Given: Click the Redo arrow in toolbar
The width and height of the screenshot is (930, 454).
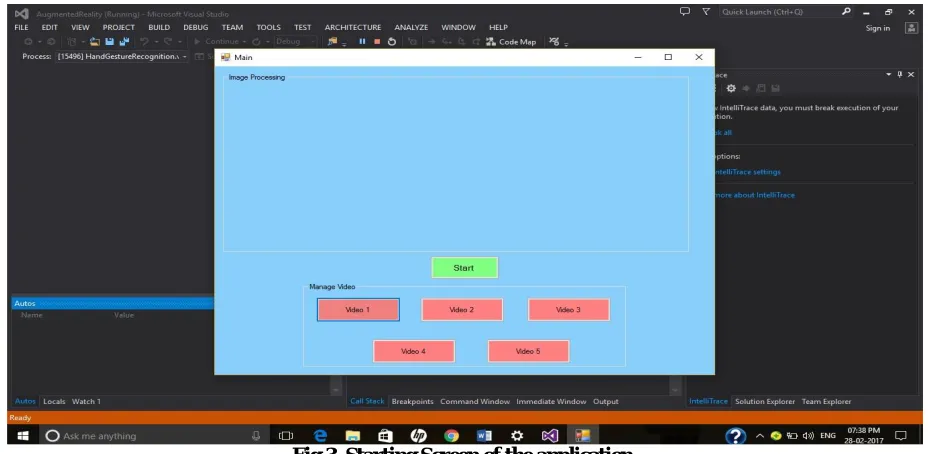Looking at the screenshot, I should coord(168,42).
